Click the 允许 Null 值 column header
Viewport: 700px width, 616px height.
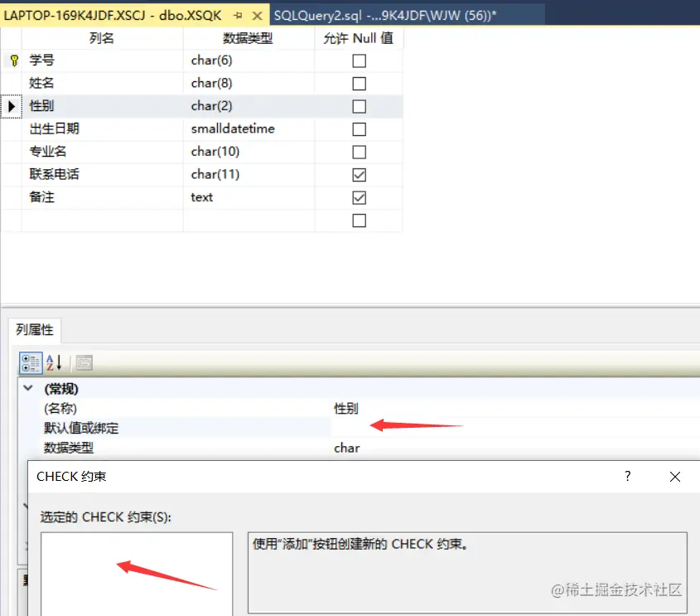pos(359,38)
